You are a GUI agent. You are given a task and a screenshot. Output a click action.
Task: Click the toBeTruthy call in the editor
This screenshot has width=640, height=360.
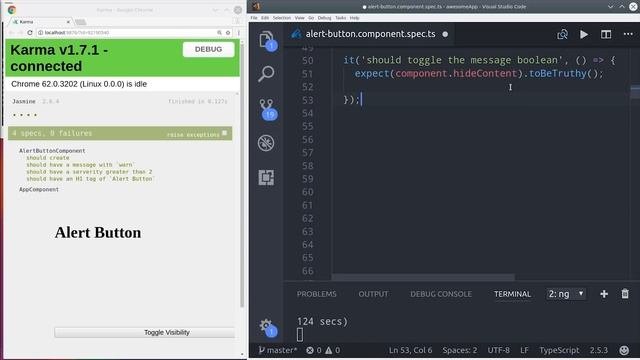pyautogui.click(x=558, y=73)
